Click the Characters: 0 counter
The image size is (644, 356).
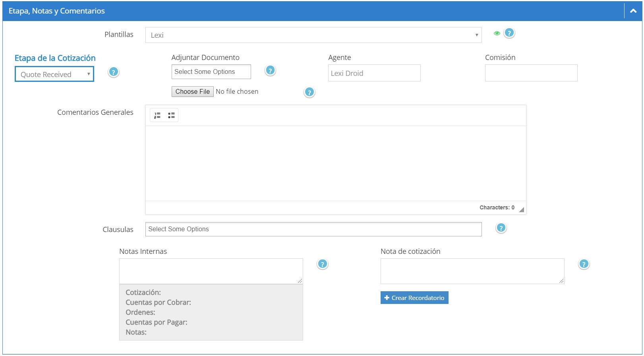497,208
